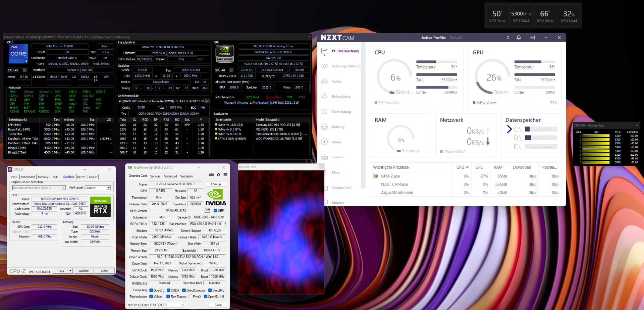
Task: Take screenshot with GPU-Z camera icon
Action: tap(211, 175)
